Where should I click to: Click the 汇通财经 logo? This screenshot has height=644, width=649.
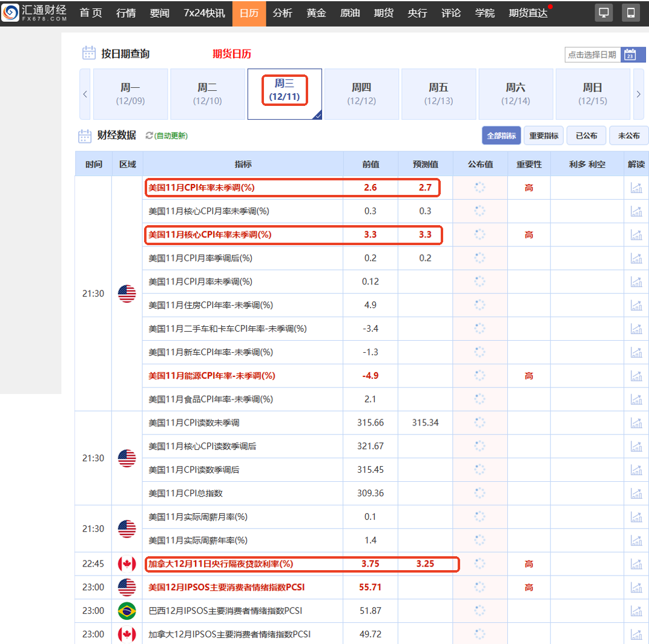[x=35, y=13]
